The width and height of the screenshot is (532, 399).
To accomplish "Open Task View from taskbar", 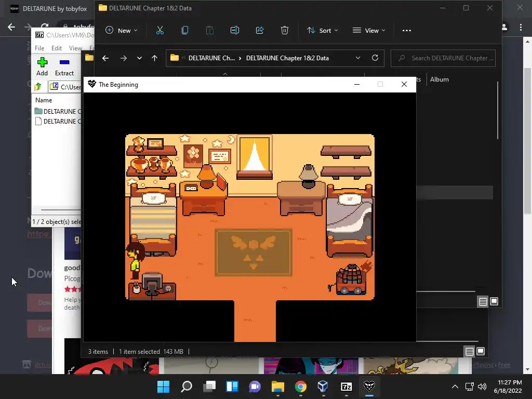I will (209, 387).
